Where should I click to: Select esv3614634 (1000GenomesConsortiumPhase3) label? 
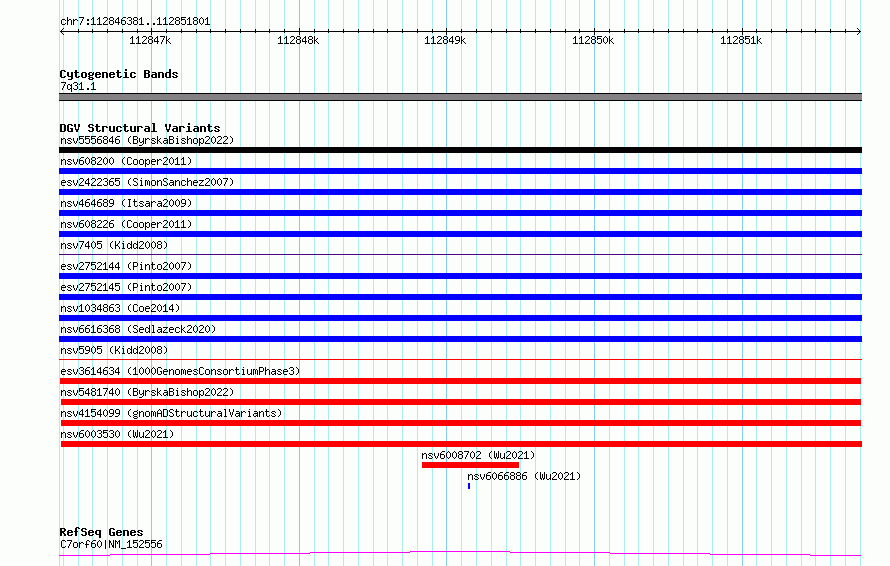[x=180, y=371]
